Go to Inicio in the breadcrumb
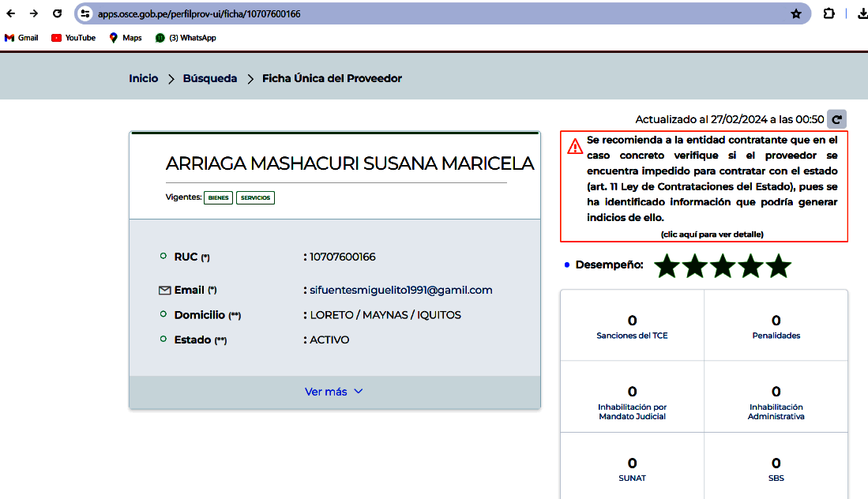868x499 pixels. click(144, 78)
